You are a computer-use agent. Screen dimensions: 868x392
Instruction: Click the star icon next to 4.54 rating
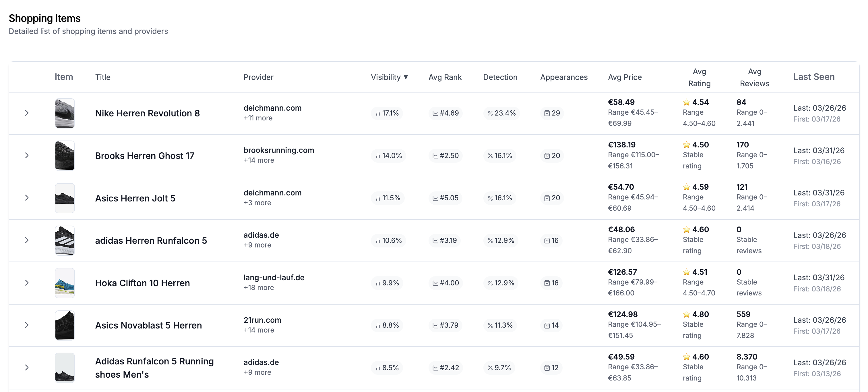[x=686, y=102]
